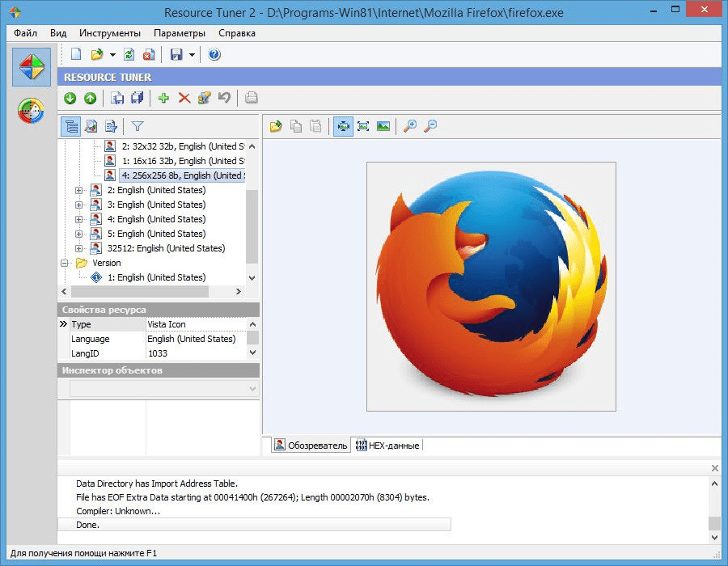Select the second sidebar tool with circular icon

[x=31, y=111]
